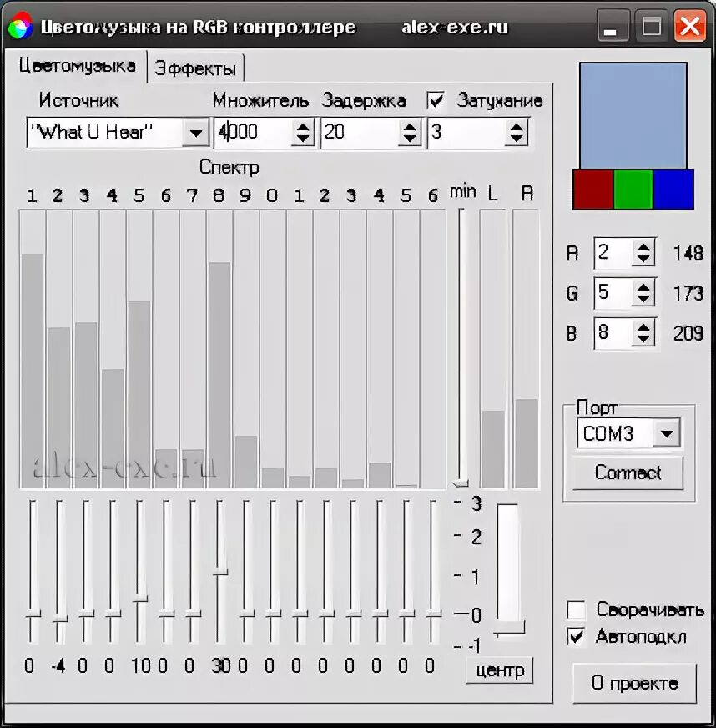
Task: Click the Connect button
Action: [628, 473]
